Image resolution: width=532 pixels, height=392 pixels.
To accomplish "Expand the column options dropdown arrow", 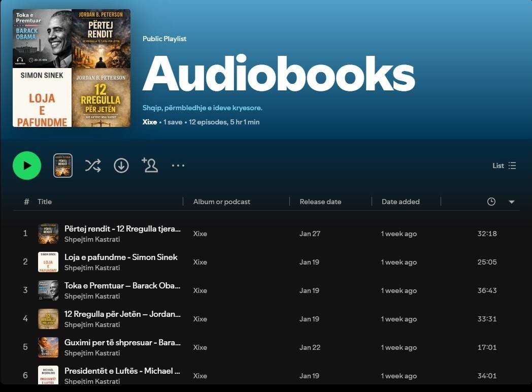I will 512,202.
